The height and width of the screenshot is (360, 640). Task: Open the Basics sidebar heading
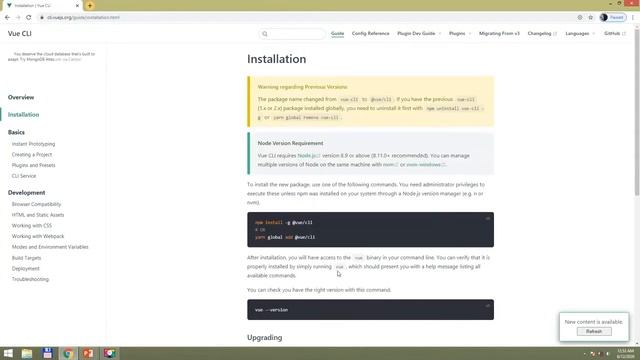16,132
